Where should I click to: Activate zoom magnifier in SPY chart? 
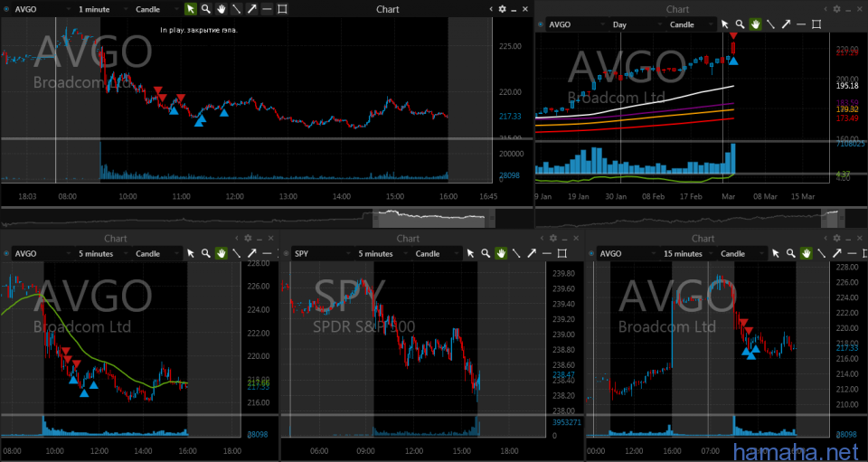(486, 253)
